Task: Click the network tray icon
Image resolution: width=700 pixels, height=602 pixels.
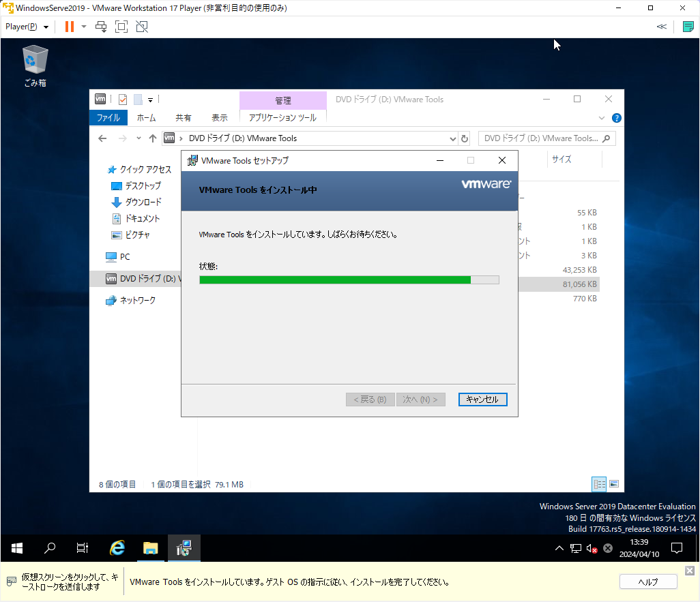Action: pyautogui.click(x=576, y=548)
